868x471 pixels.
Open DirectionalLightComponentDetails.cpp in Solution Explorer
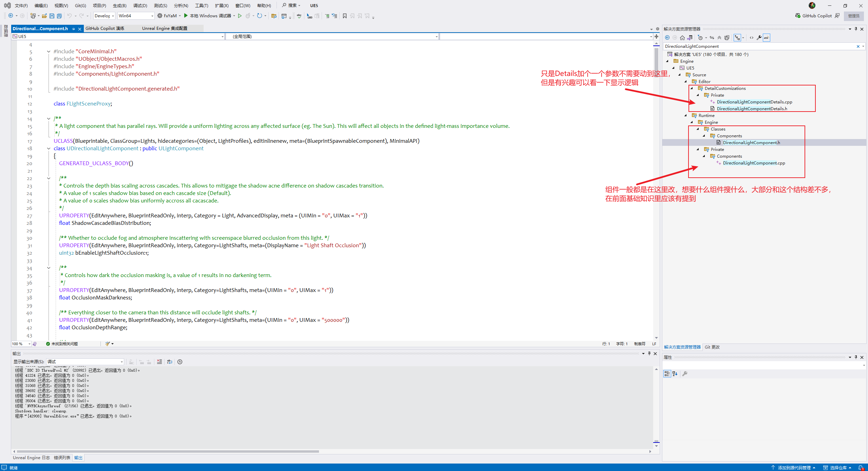pyautogui.click(x=754, y=102)
